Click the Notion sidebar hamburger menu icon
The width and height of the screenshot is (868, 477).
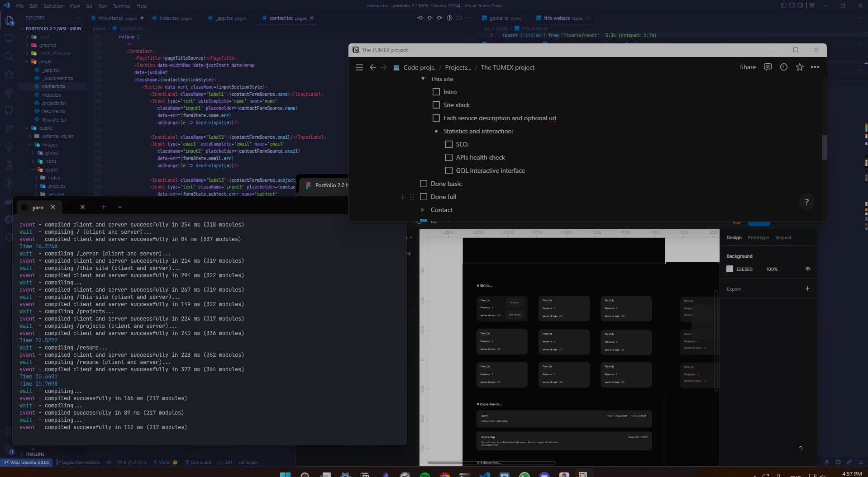[x=359, y=67]
